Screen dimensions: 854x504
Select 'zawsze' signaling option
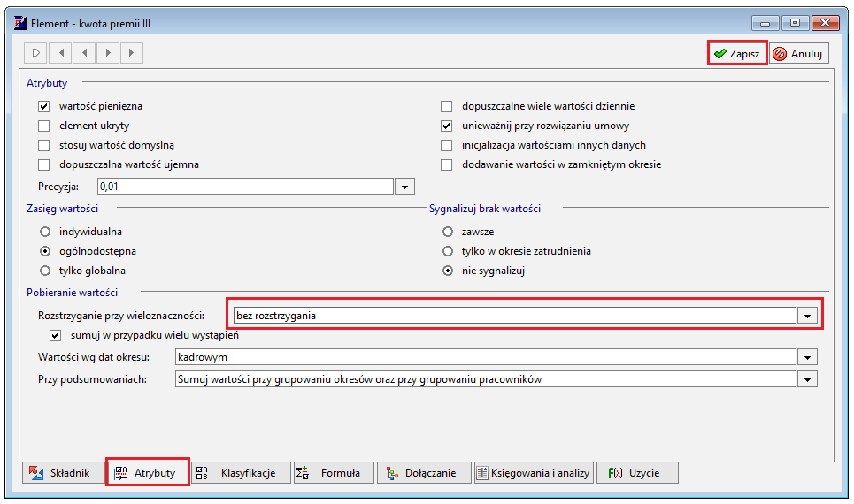pyautogui.click(x=448, y=232)
